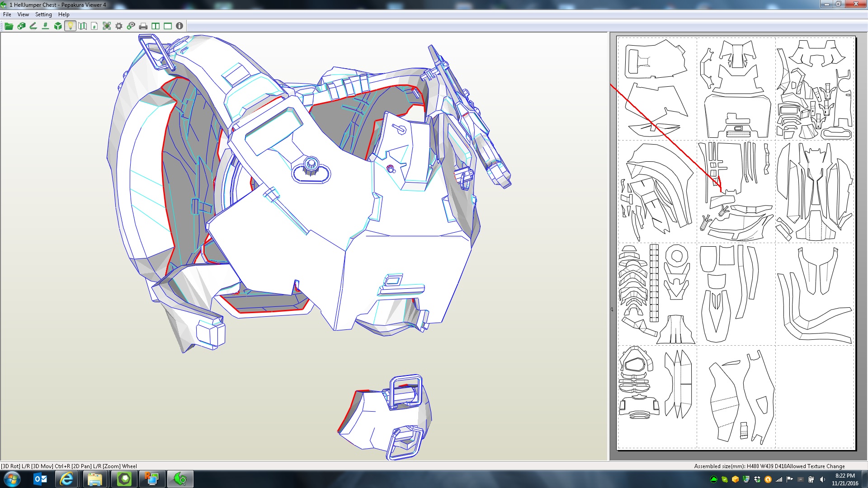Click the page number document icon
The height and width of the screenshot is (488, 868).
[x=94, y=26]
